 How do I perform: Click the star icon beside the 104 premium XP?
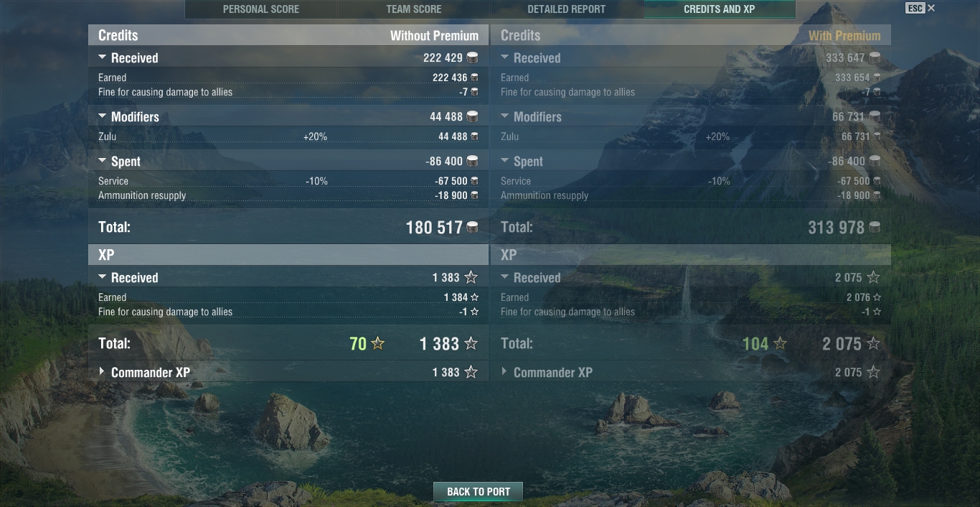780,343
